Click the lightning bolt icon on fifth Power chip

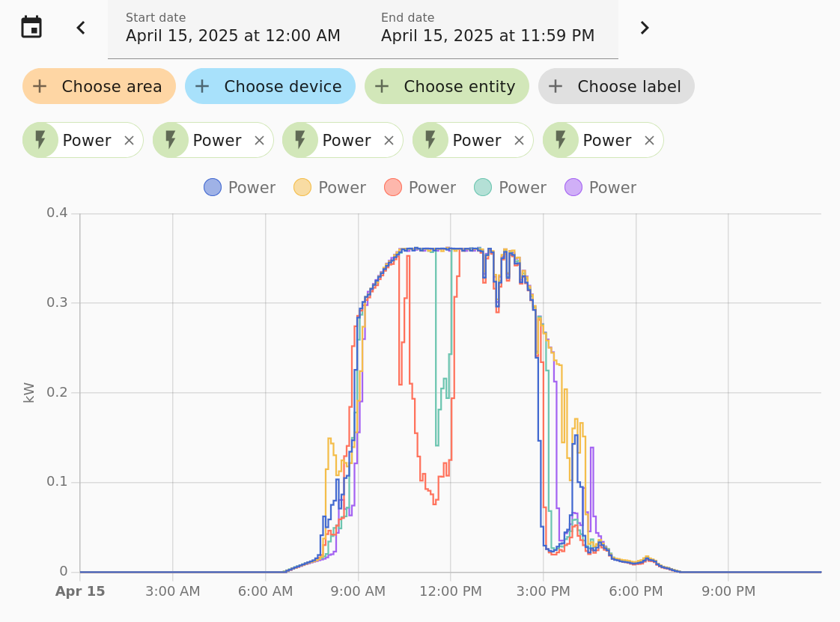(561, 140)
